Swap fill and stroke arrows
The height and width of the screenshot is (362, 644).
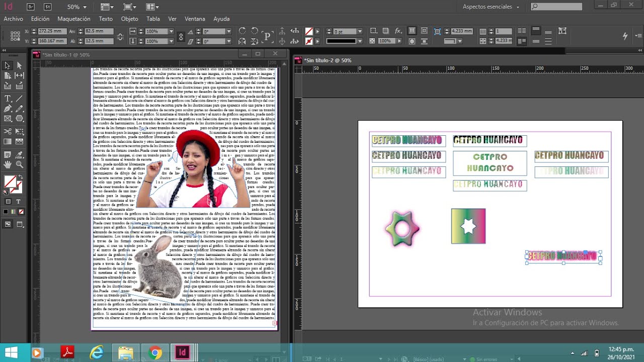click(x=20, y=177)
